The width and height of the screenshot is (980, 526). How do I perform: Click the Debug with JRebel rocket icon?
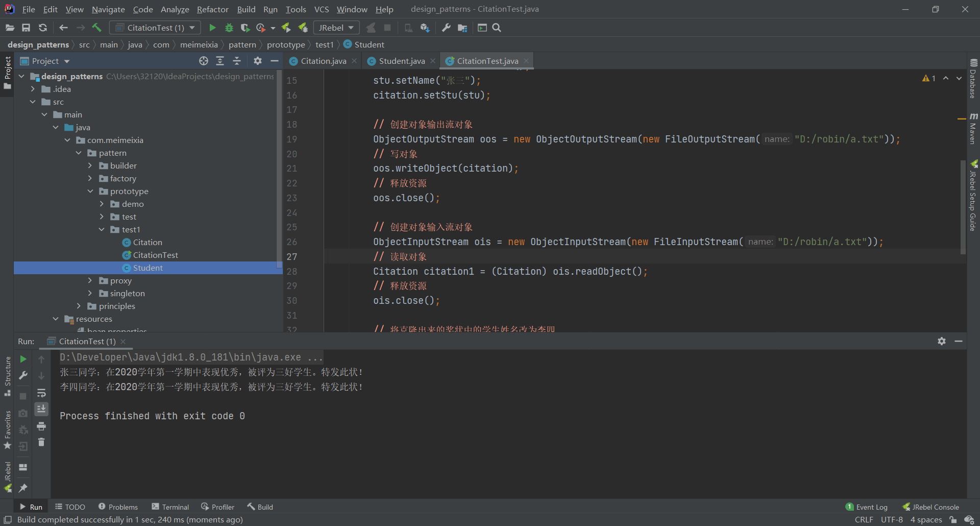point(303,28)
